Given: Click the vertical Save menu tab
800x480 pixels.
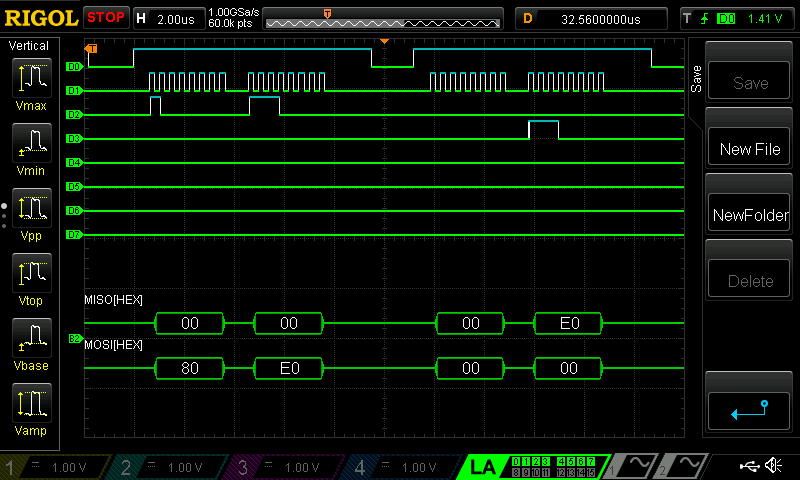Looking at the screenshot, I should point(696,79).
